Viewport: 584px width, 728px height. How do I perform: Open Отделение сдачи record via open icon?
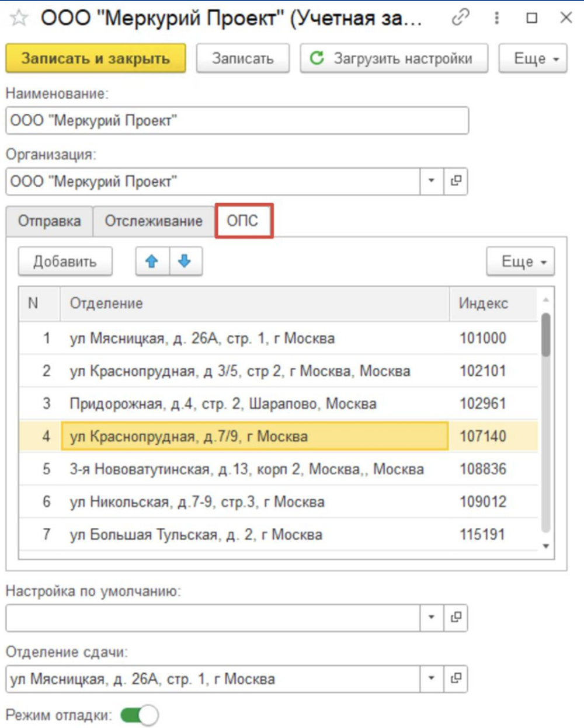[456, 678]
